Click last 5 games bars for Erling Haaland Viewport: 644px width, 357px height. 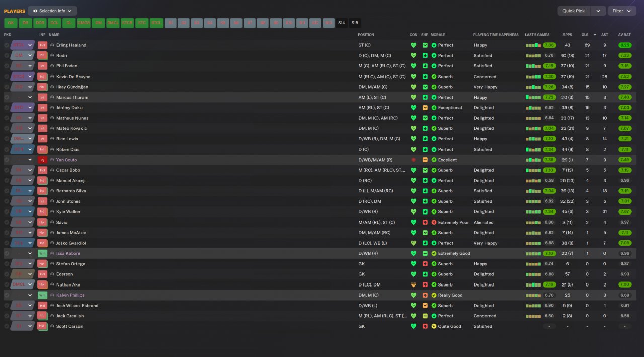(x=533, y=45)
